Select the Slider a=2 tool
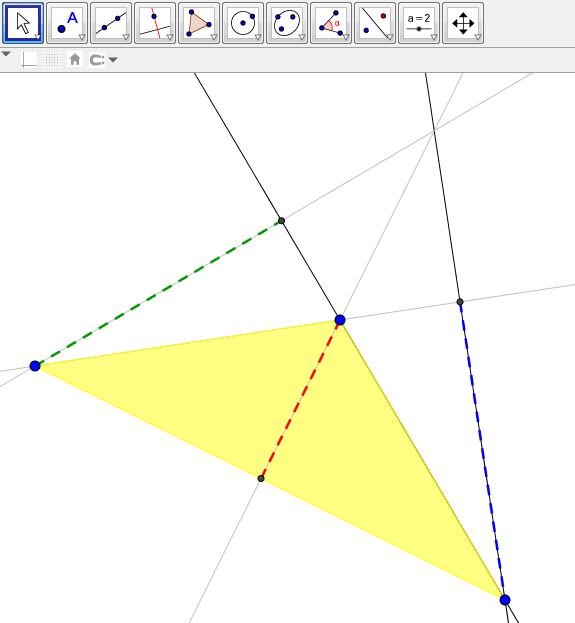Image resolution: width=575 pixels, height=623 pixels. point(419,23)
